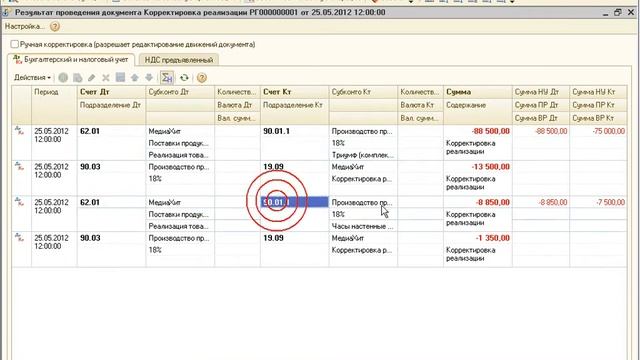Click the 90.01.1 credit account in the first row
Screen dimensions: 640x360
[x=294, y=131]
